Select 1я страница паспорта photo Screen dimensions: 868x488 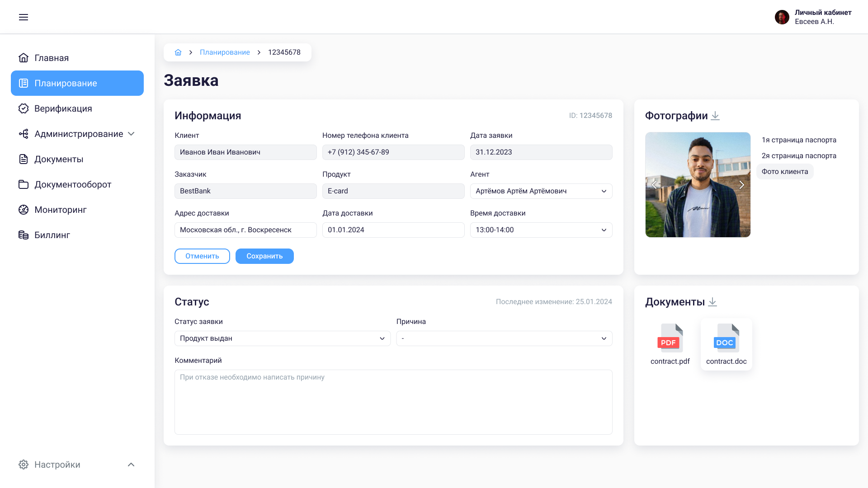[798, 140]
